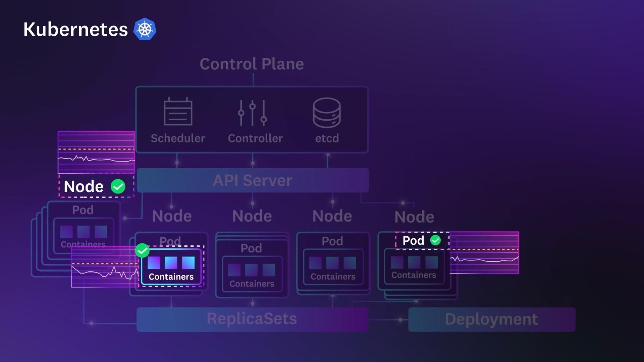Click the highlighted Pod label with dashed border
The image size is (644, 362).
pos(413,240)
